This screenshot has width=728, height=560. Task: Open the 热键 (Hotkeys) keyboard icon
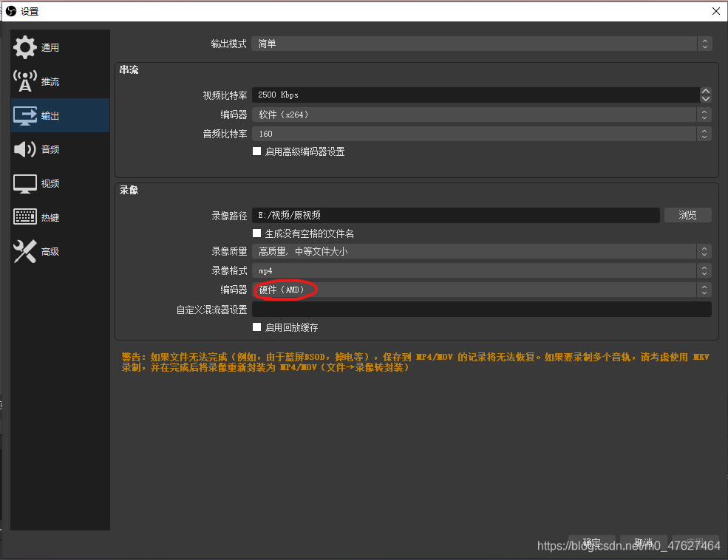[x=24, y=217]
